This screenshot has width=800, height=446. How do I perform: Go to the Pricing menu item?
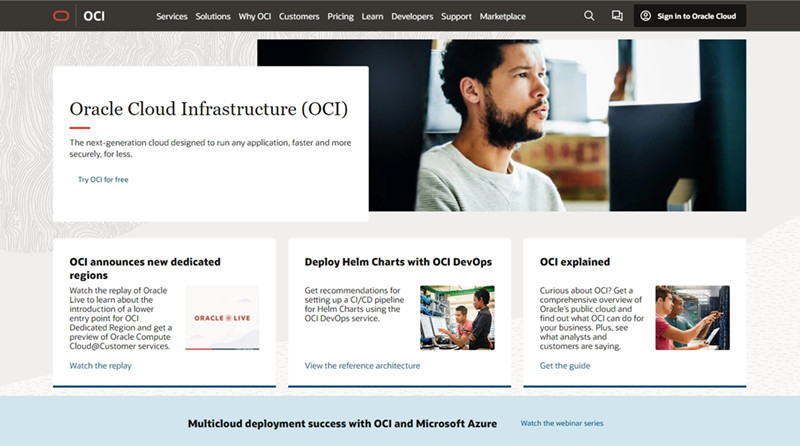click(340, 16)
